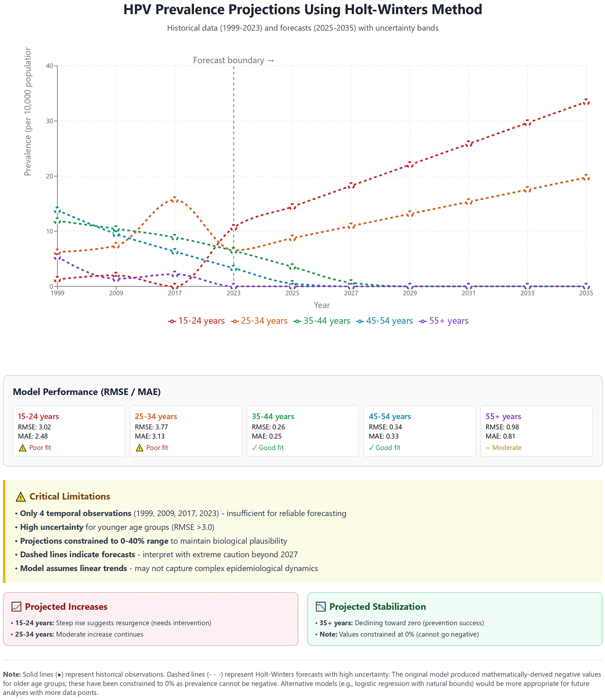The height and width of the screenshot is (700, 605).
Task: Click the Critical Limitations warning triangle icon
Action: click(21, 497)
